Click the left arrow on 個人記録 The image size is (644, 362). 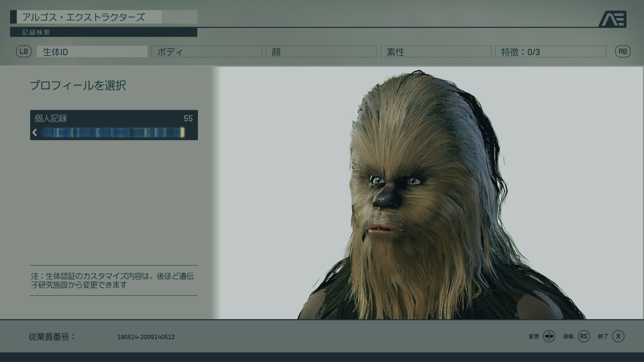[x=35, y=132]
